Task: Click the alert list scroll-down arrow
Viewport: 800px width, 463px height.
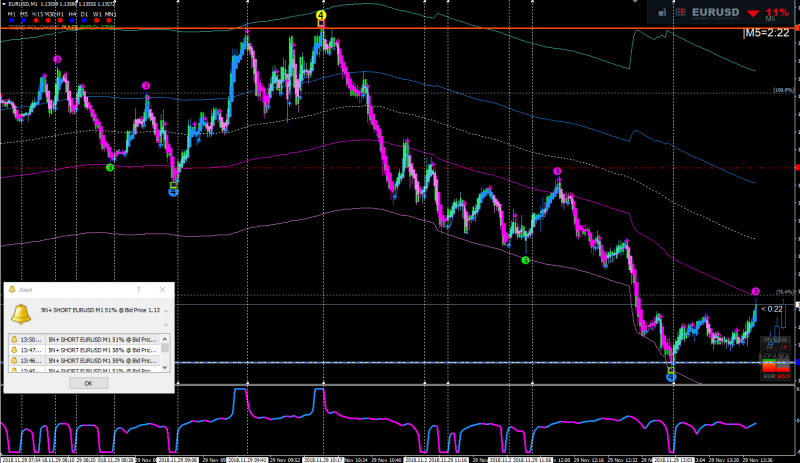Action: click(165, 367)
